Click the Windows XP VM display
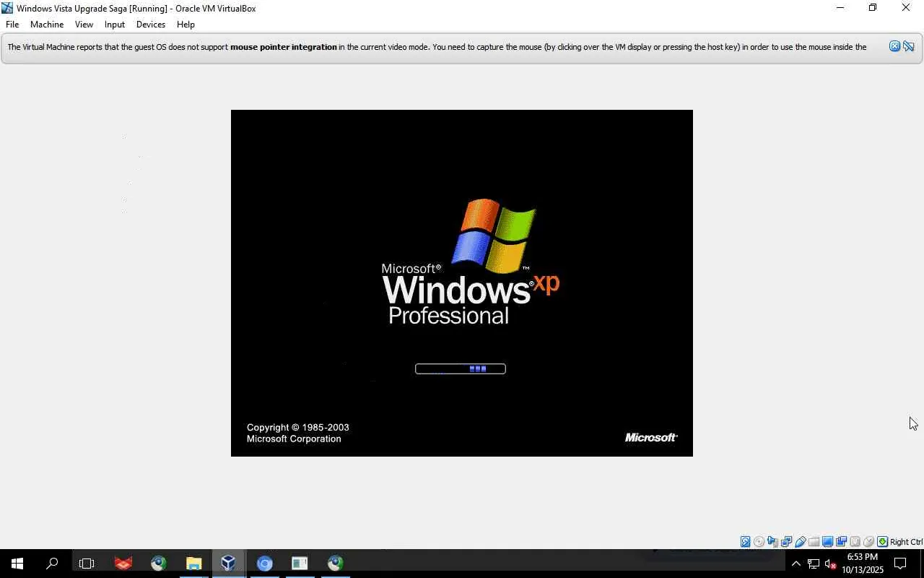 [x=462, y=283]
